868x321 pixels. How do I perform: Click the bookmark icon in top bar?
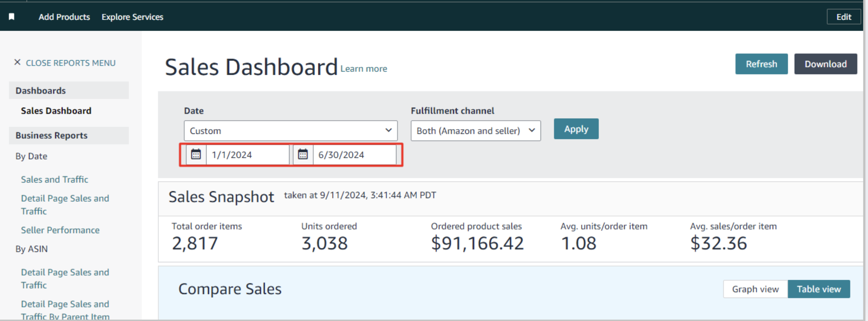[x=12, y=17]
